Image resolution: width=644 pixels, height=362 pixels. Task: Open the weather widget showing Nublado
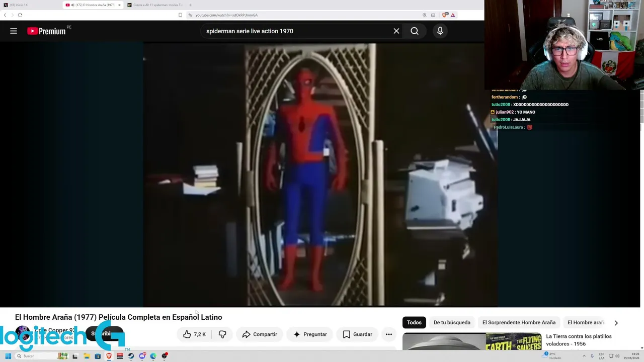point(552,356)
